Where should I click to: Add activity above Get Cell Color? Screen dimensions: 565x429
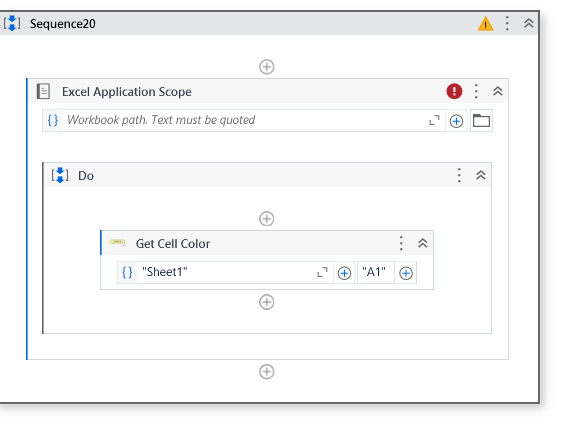(x=267, y=219)
